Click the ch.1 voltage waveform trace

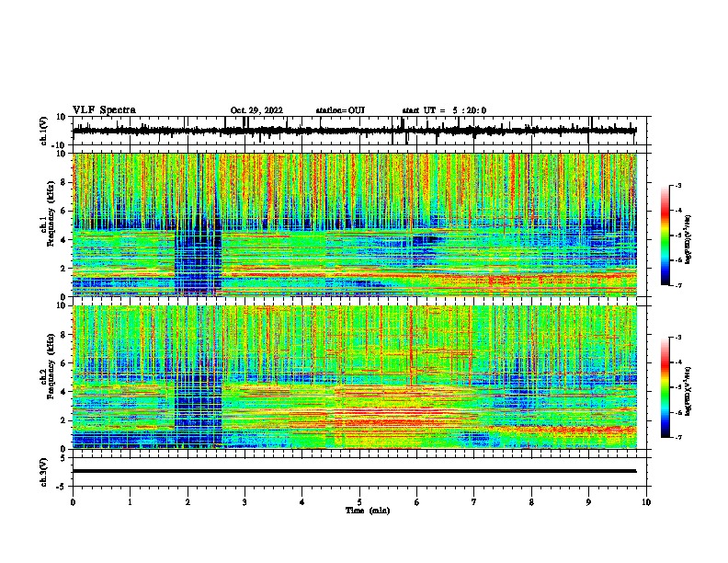pyautogui.click(x=354, y=131)
